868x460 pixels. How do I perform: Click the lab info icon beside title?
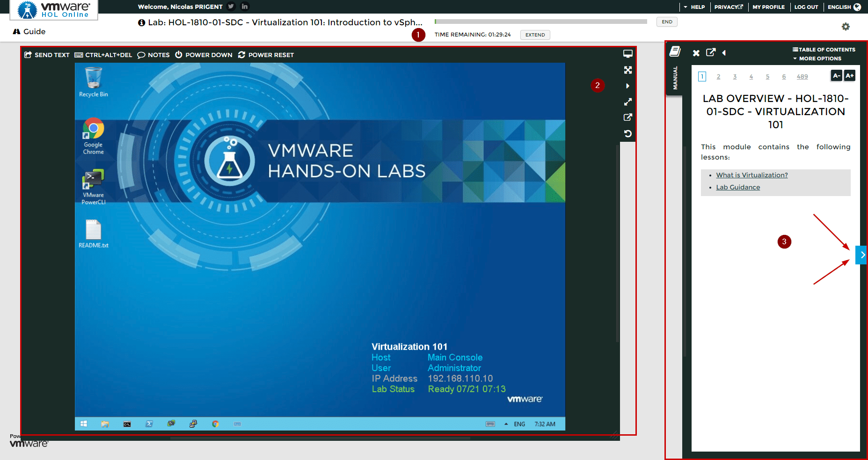pyautogui.click(x=141, y=22)
